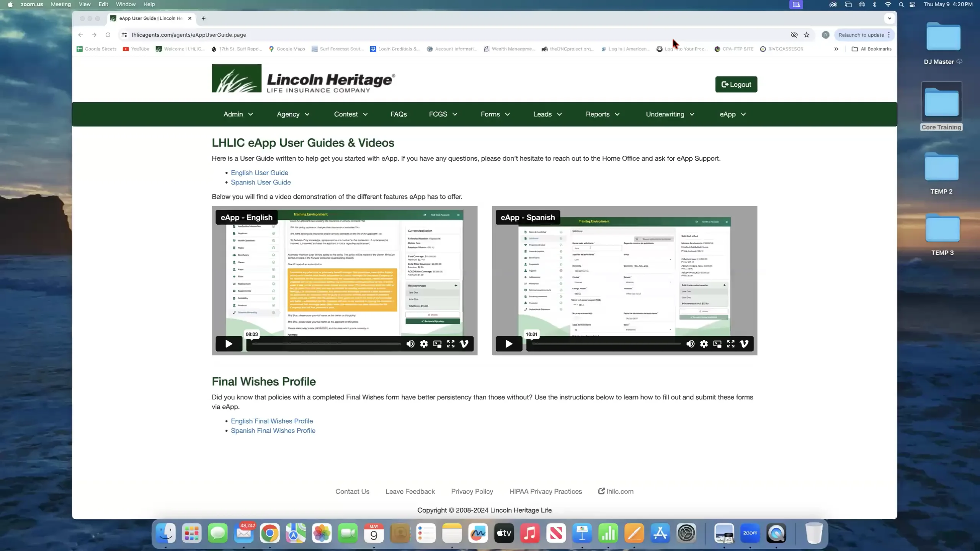Expand the Forms menu
The image size is (980, 551).
pos(495,114)
